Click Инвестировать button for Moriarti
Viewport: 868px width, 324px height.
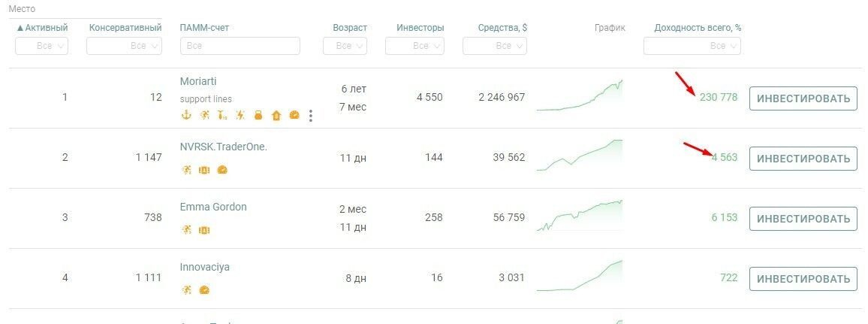tap(803, 98)
